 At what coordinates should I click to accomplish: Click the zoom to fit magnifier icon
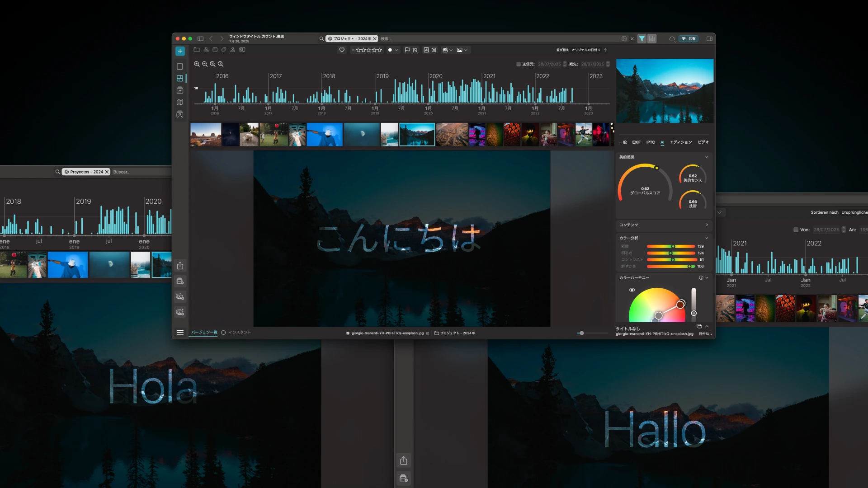pyautogui.click(x=212, y=64)
